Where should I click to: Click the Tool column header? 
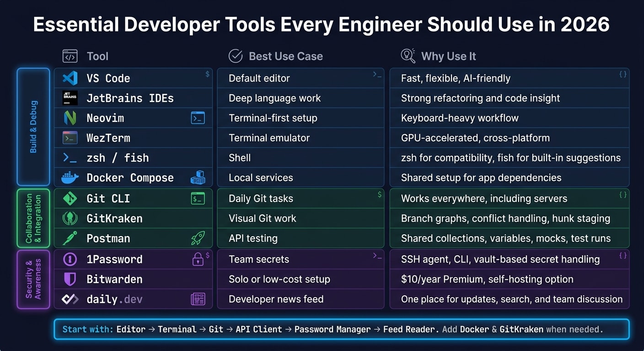(97, 56)
